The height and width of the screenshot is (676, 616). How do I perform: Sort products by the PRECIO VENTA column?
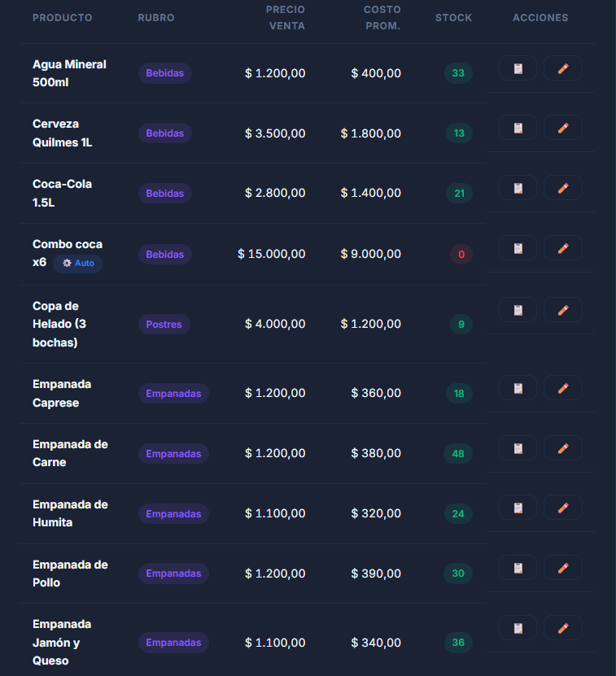click(286, 17)
